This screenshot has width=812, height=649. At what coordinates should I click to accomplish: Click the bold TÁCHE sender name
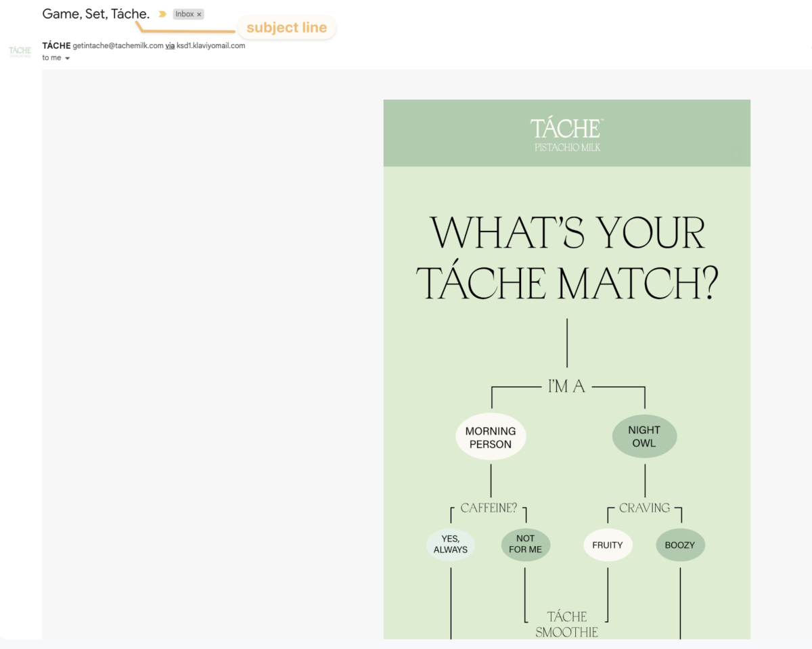coord(56,45)
